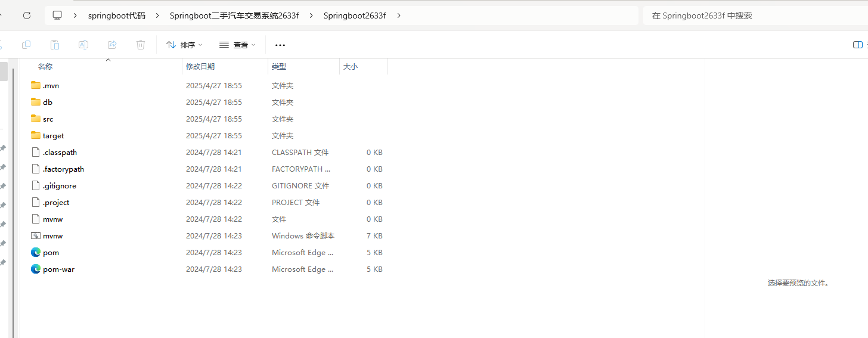The height and width of the screenshot is (338, 868).
Task: Click the .project file icon
Action: 36,202
